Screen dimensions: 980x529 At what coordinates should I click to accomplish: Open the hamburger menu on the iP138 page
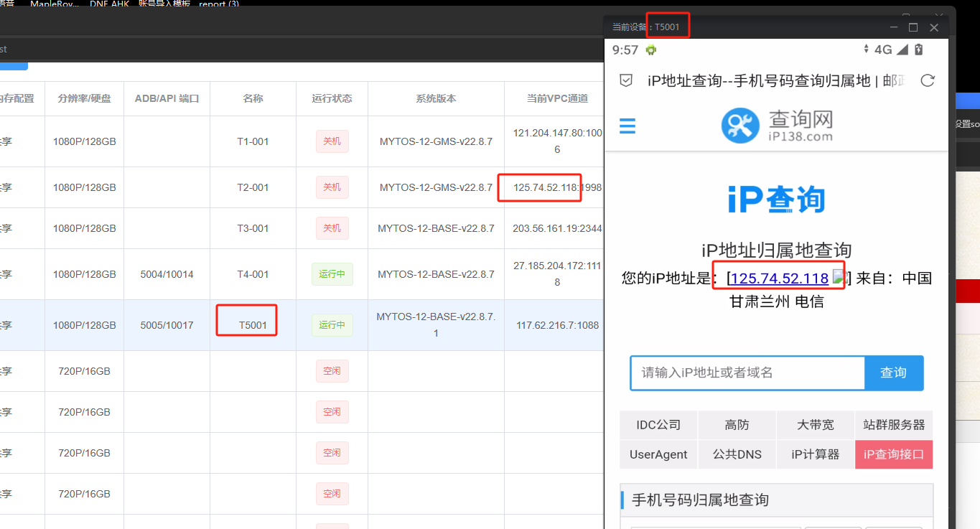pos(627,126)
